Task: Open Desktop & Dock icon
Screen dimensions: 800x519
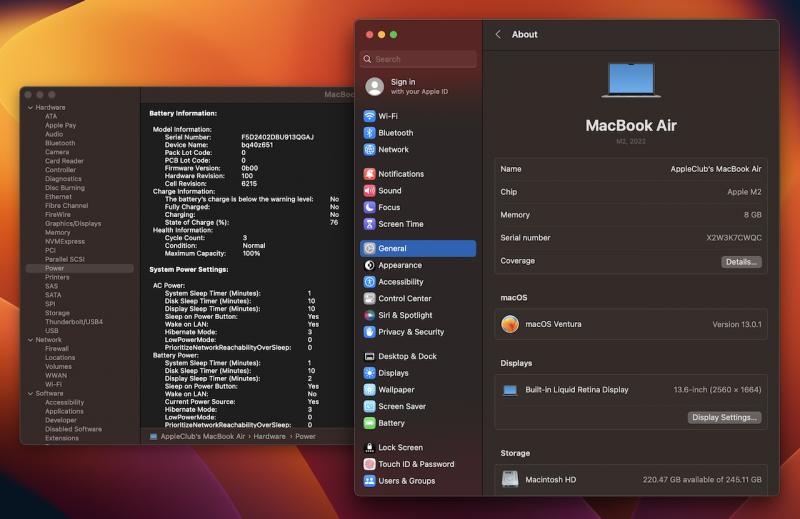Action: [x=369, y=356]
